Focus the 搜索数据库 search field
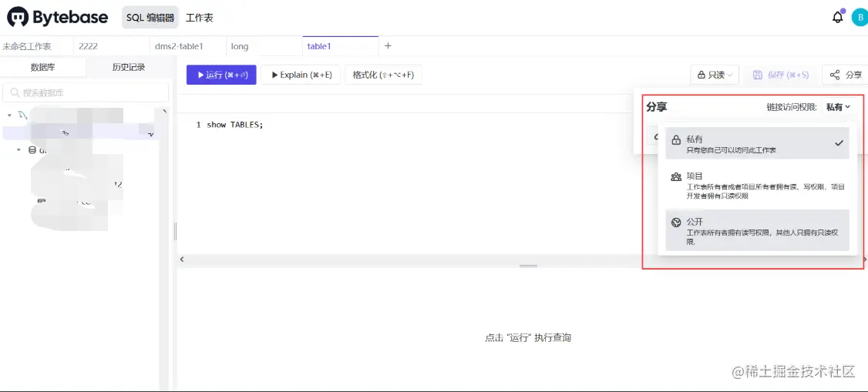The height and width of the screenshot is (392, 868). point(86,93)
